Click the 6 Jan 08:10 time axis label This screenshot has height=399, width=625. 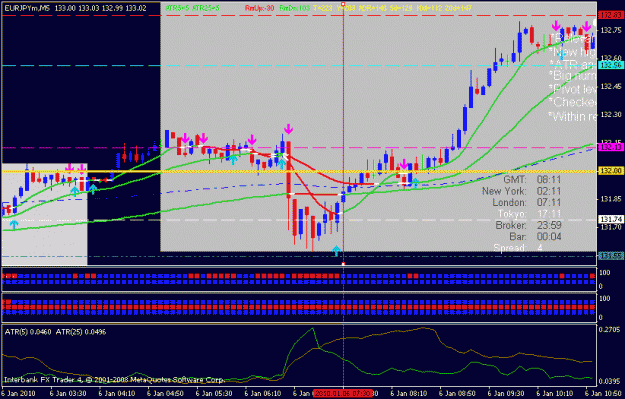tap(409, 393)
